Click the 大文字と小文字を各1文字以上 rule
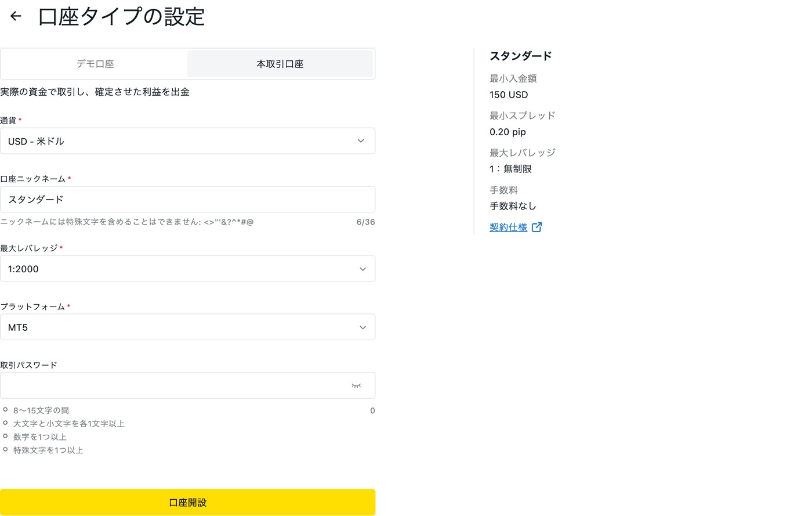This screenshot has height=516, width=812. [x=69, y=424]
